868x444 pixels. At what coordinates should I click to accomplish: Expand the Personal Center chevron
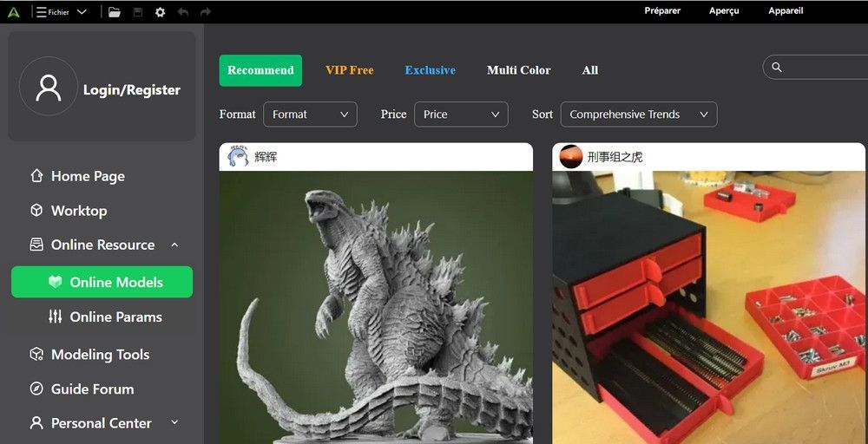click(174, 422)
